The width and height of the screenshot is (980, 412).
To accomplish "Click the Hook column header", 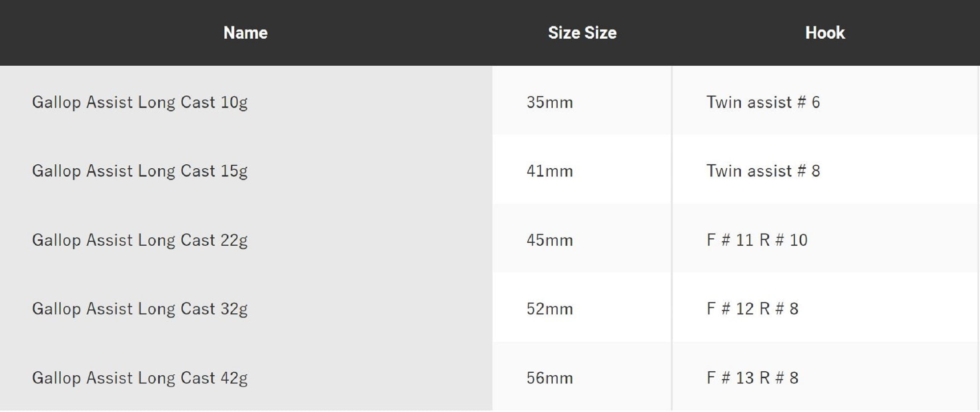I will pyautogui.click(x=825, y=33).
